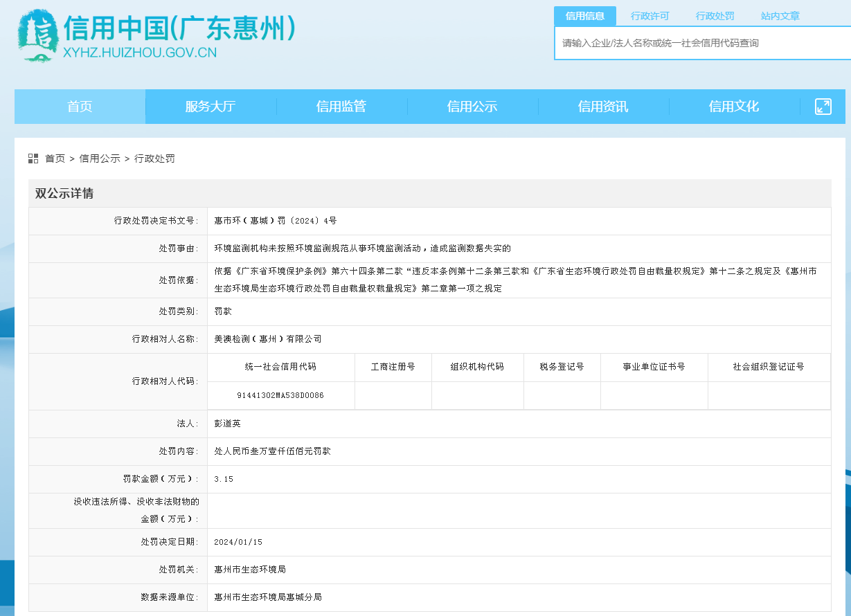851x616 pixels.
Task: Open 信用监管 navigation item
Action: click(x=341, y=107)
